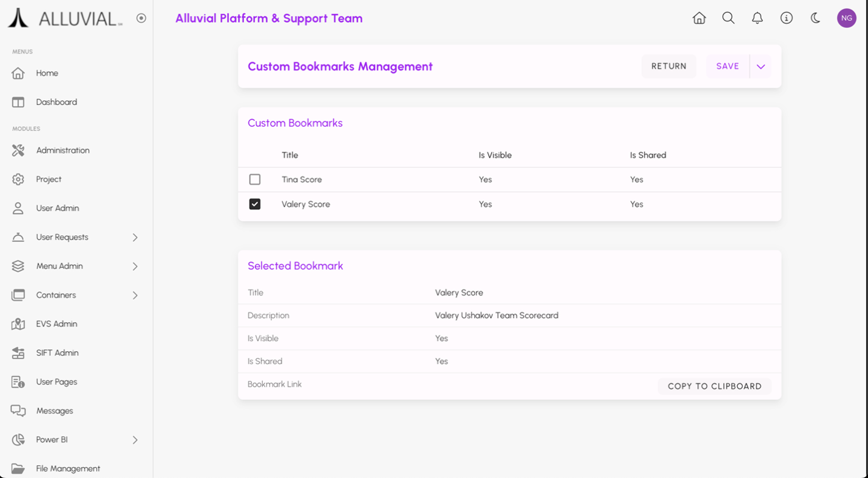Viewport: 868px width, 478px height.
Task: Click the info circle icon
Action: (787, 18)
